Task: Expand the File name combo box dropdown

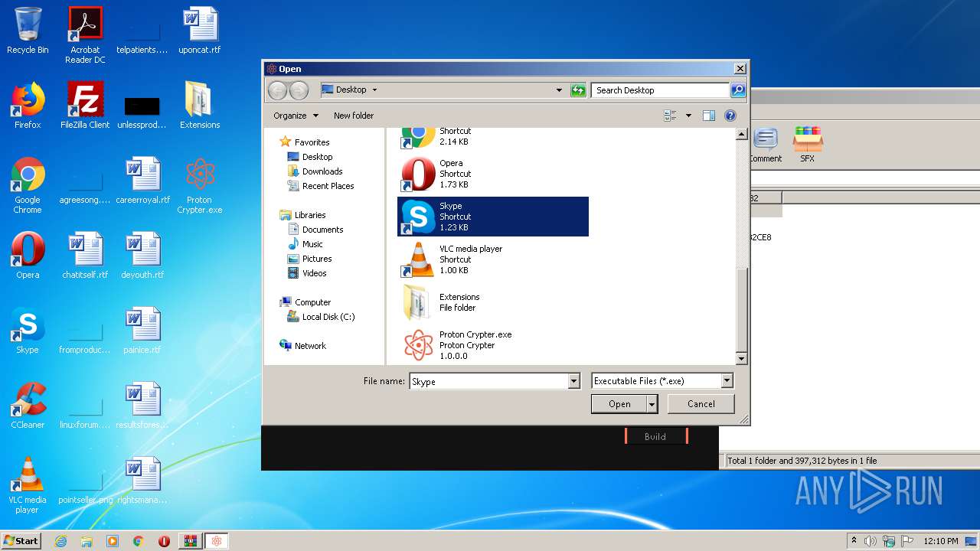Action: 573,381
